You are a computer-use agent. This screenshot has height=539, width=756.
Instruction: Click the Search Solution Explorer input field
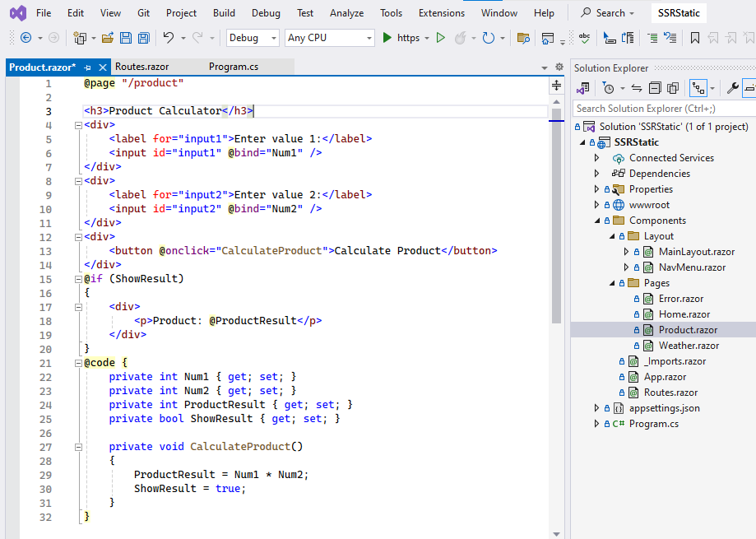pyautogui.click(x=665, y=109)
